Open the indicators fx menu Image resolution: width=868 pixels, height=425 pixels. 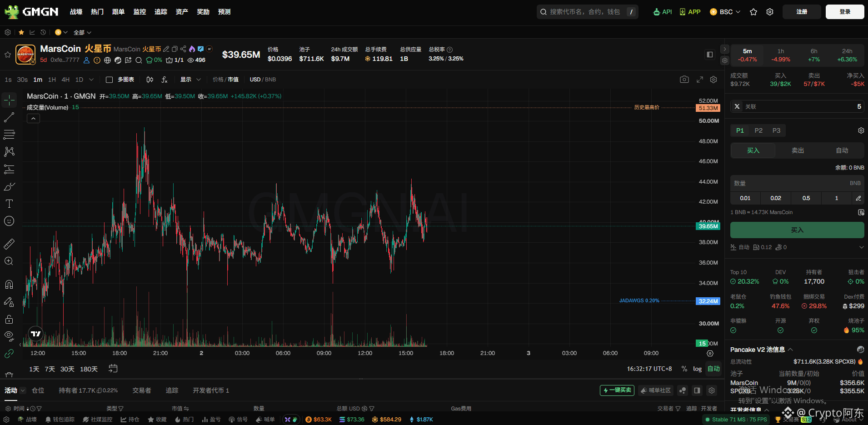pyautogui.click(x=165, y=80)
